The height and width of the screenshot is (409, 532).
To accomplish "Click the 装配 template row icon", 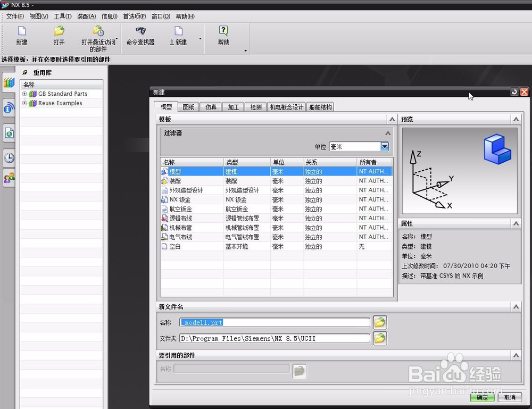I will pyautogui.click(x=164, y=181).
